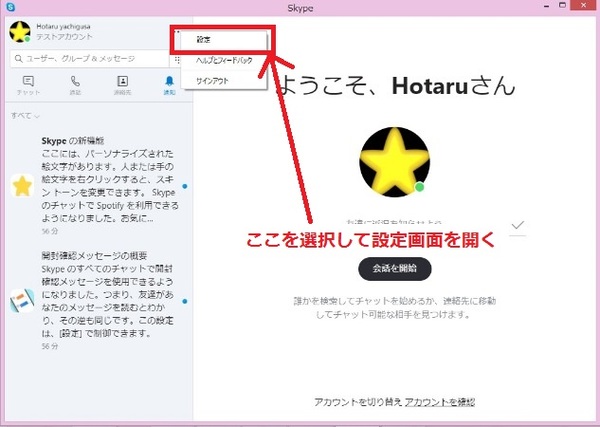The image size is (600, 427).
Task: Click the Hotaru profile avatar in sidebar
Action: coord(20,32)
